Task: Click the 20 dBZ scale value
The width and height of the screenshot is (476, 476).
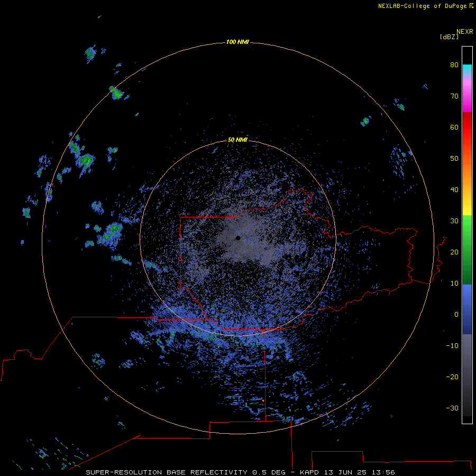Action: coord(454,252)
